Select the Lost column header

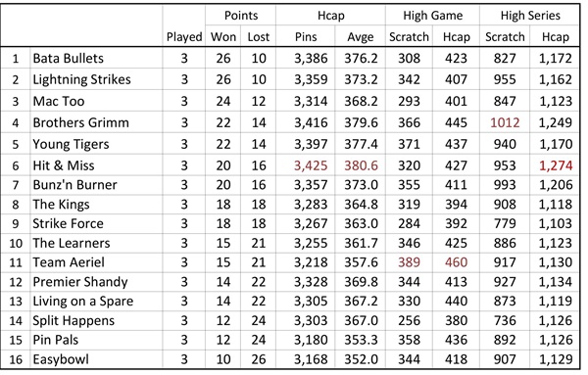pyautogui.click(x=259, y=36)
